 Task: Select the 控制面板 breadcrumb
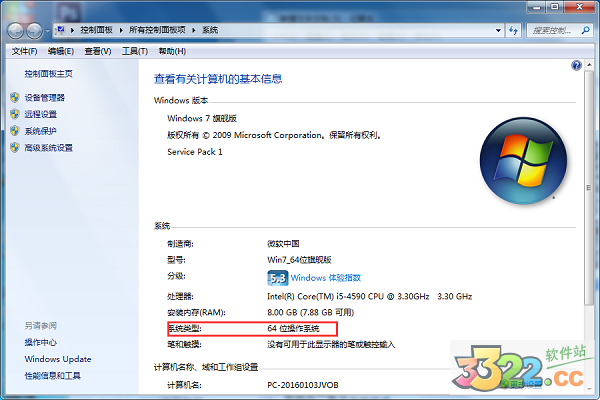click(96, 30)
